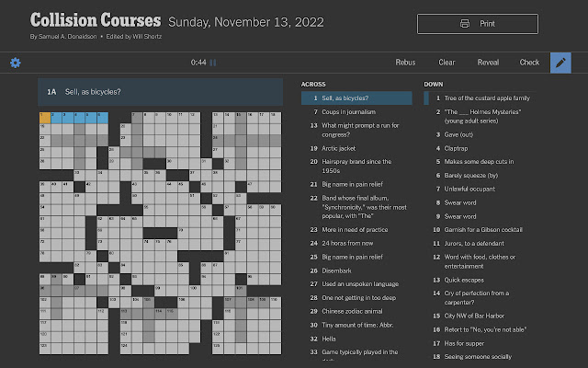Toggle pencil mode
588x368 pixels.
click(x=560, y=63)
